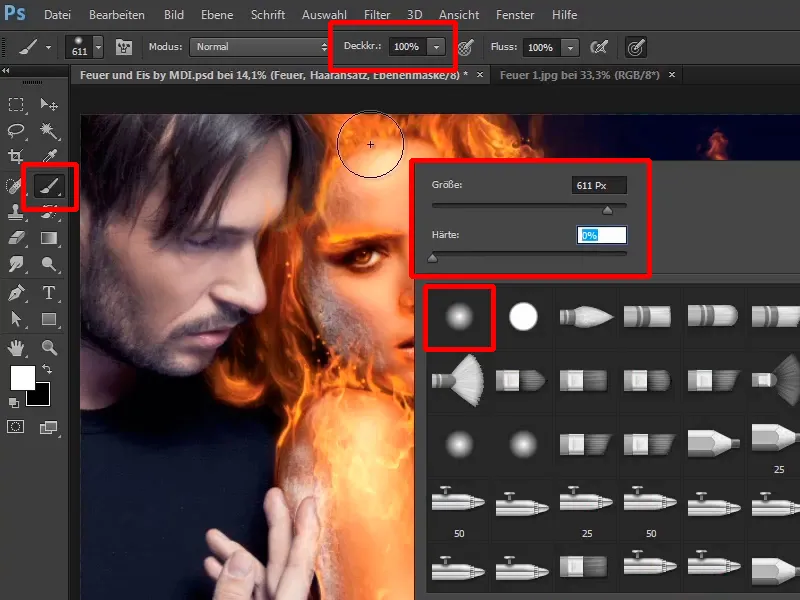
Task: Click the Deckkr. 100% opacity field
Action: pyautogui.click(x=408, y=47)
